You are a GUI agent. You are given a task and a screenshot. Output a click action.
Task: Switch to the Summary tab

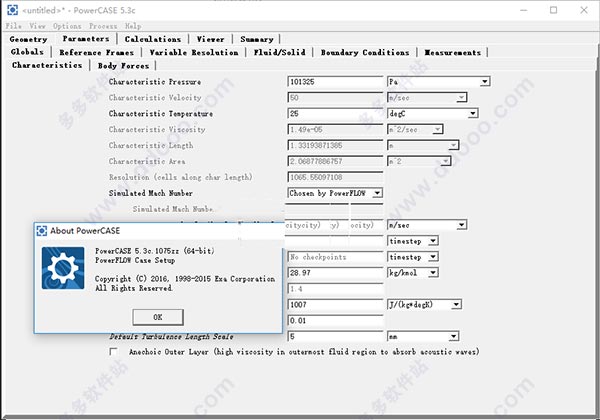(x=257, y=39)
